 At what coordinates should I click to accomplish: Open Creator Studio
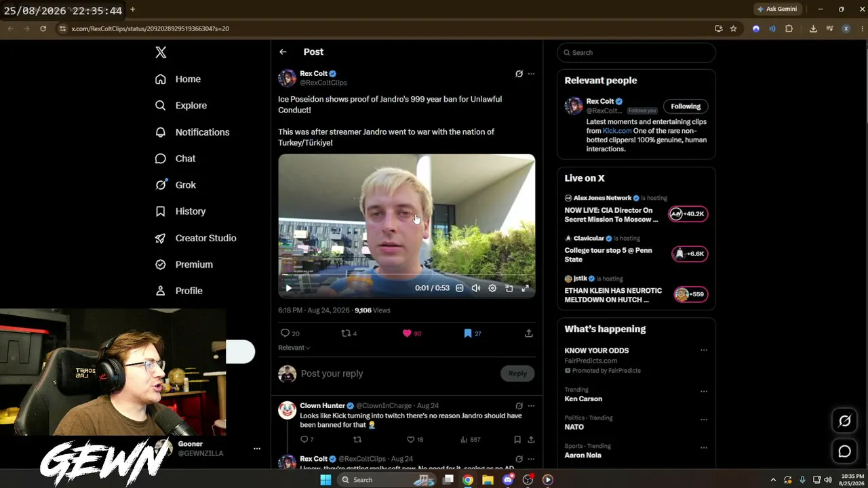tap(195, 238)
